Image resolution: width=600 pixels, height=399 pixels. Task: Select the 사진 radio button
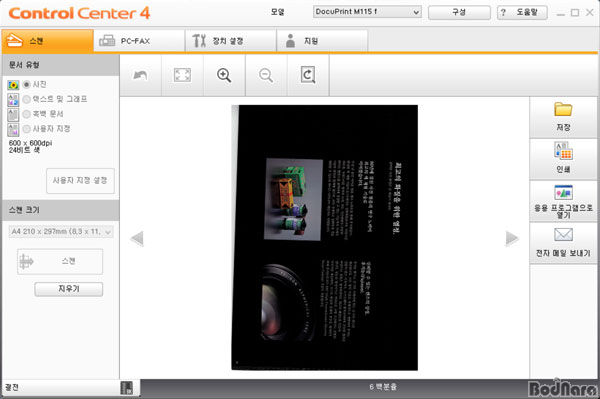(26, 84)
